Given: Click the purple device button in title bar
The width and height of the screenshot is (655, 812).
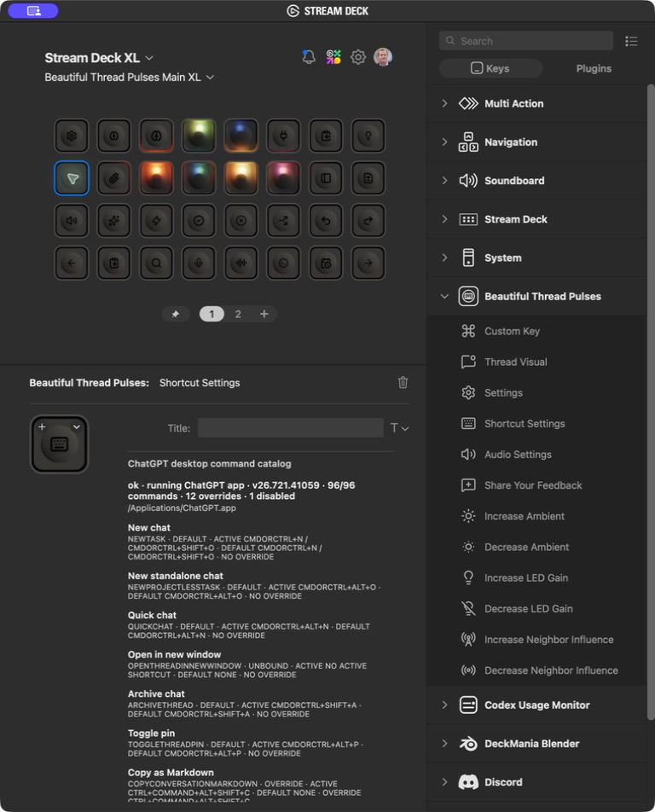Looking at the screenshot, I should click(x=33, y=11).
